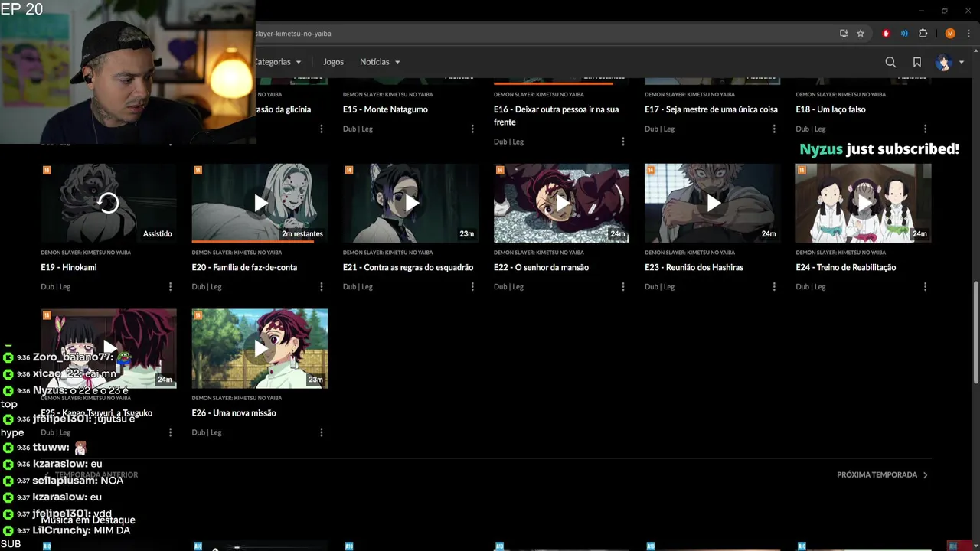Open the account profile avatar menu

(949, 62)
